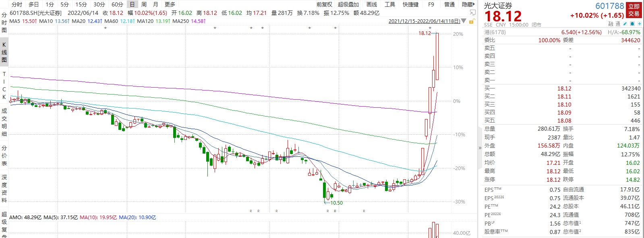The height and width of the screenshot is (238, 644).
Task: Open the date range dropdown triangle
Action: (x=464, y=21)
